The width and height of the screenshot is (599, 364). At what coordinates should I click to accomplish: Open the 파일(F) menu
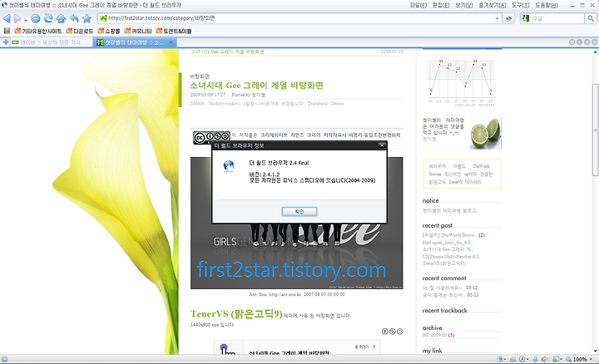[418, 5]
